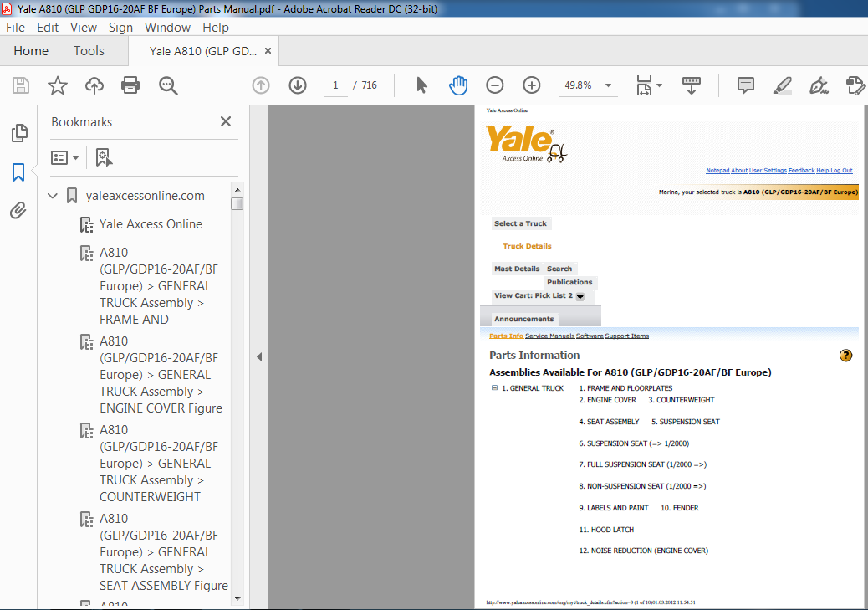Click the Search button in page
This screenshot has height=610, width=868.
[x=559, y=269]
